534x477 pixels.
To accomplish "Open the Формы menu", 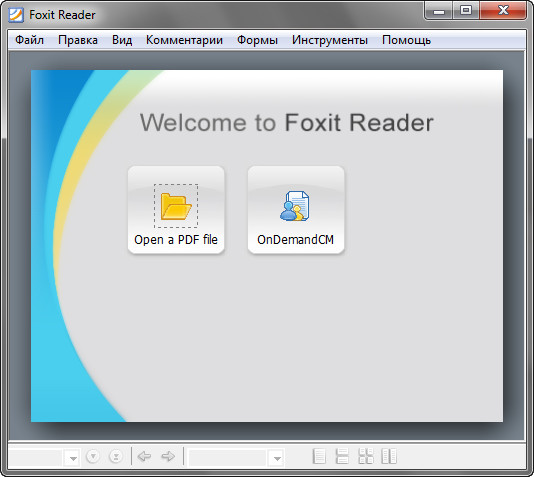I will click(x=257, y=40).
